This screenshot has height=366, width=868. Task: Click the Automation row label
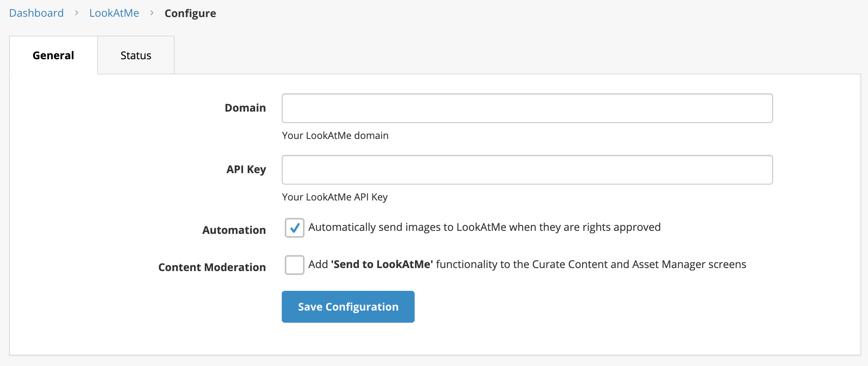[234, 230]
